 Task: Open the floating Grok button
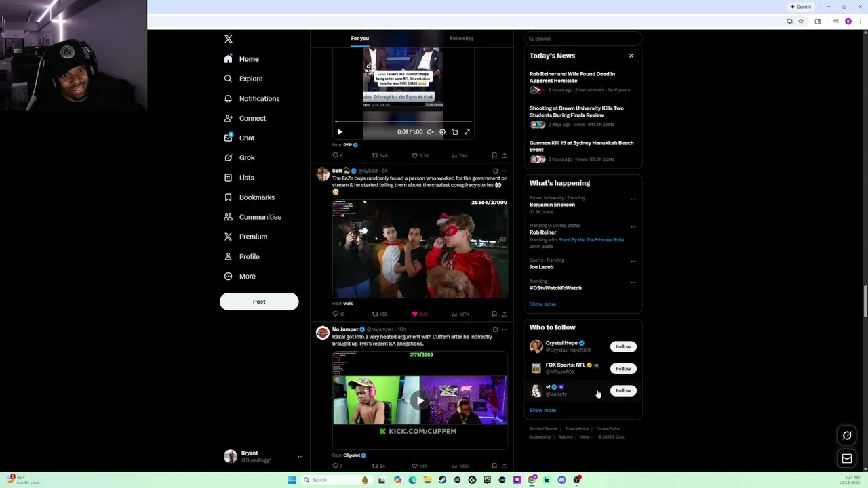point(847,436)
